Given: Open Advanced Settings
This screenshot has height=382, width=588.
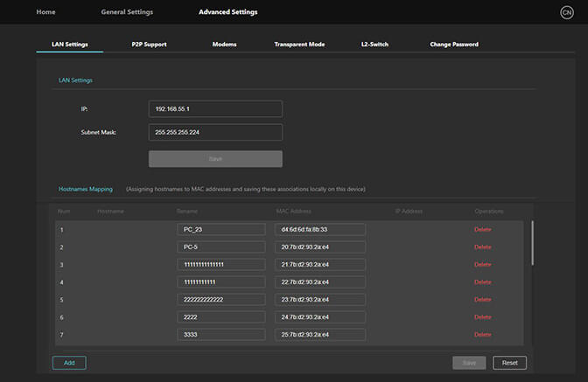Looking at the screenshot, I should click(228, 12).
